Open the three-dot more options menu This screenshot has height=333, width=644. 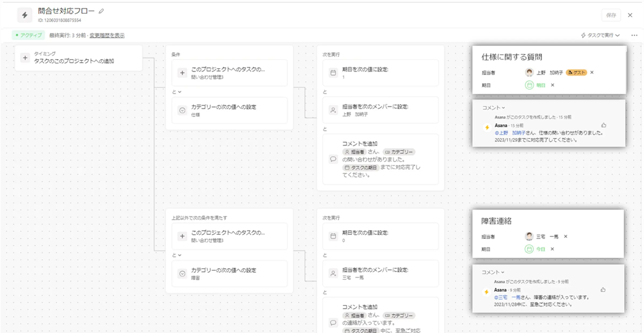click(634, 35)
